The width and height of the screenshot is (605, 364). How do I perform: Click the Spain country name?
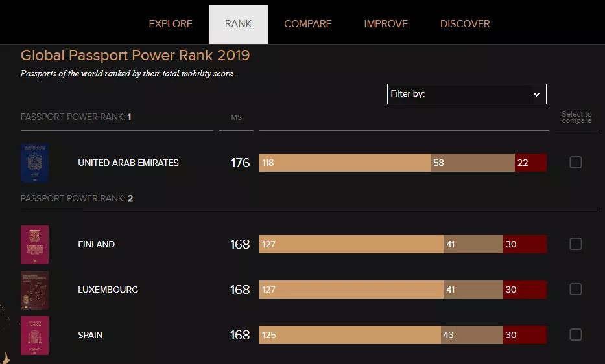(90, 335)
